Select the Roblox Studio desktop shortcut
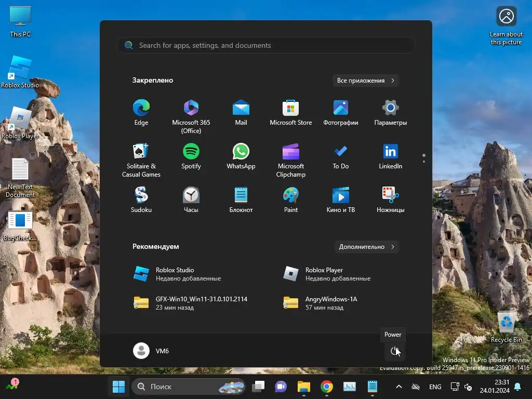 (20, 72)
